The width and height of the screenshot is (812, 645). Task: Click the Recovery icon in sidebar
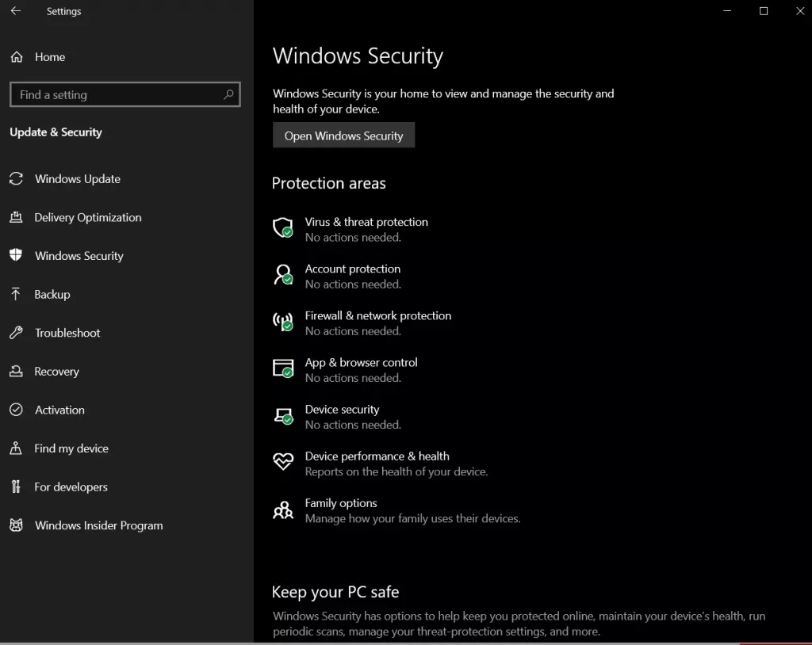click(x=16, y=371)
